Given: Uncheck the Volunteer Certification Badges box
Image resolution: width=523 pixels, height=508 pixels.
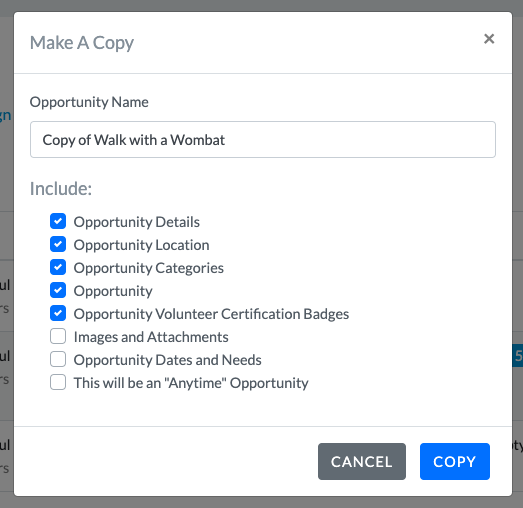Looking at the screenshot, I should [x=58, y=314].
